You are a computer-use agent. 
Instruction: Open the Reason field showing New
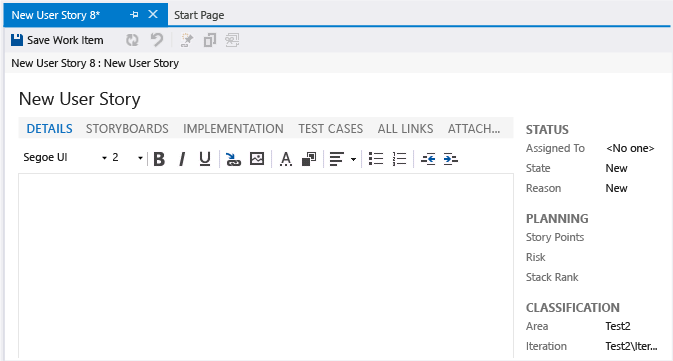616,188
